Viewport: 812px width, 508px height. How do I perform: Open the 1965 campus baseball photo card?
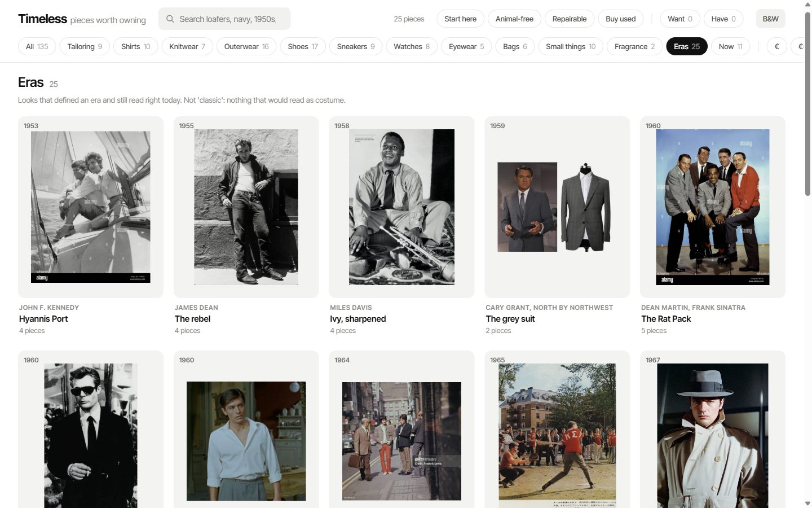[x=557, y=430]
